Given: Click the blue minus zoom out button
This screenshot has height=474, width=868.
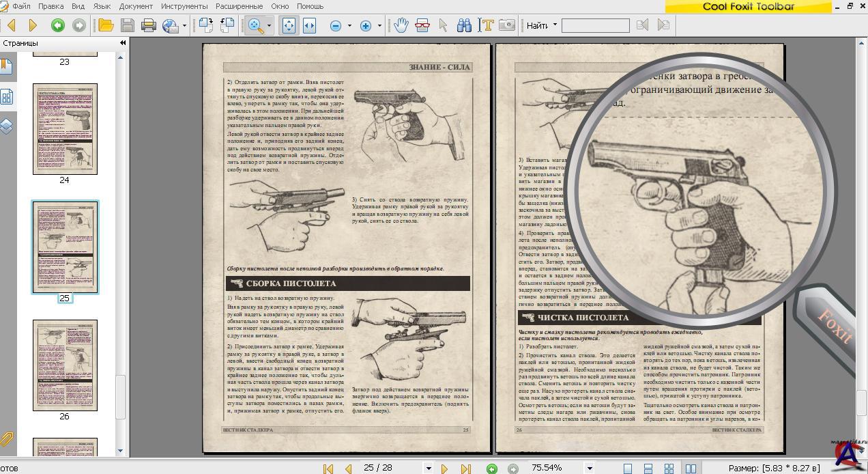Looking at the screenshot, I should [x=336, y=25].
